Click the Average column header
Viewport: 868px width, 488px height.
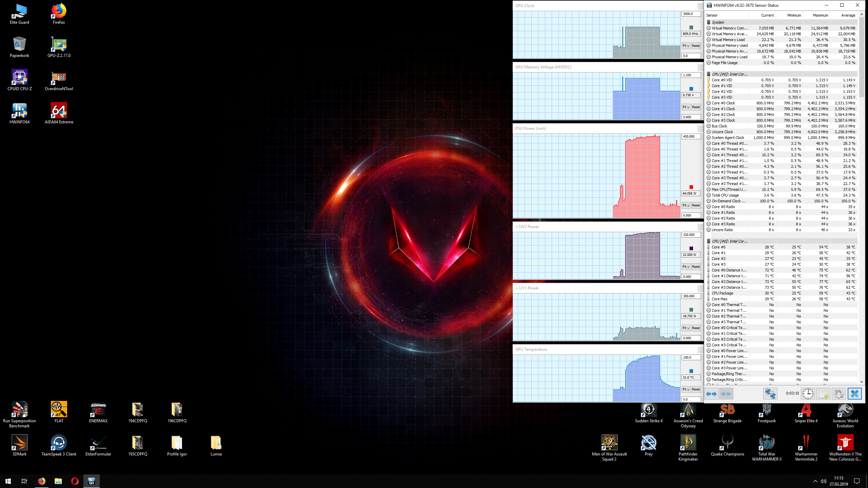point(844,15)
